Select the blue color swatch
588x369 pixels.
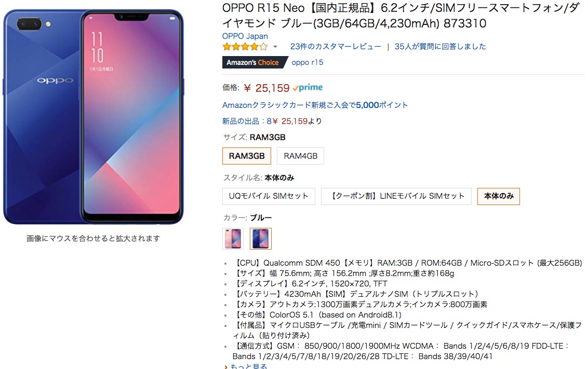(261, 239)
